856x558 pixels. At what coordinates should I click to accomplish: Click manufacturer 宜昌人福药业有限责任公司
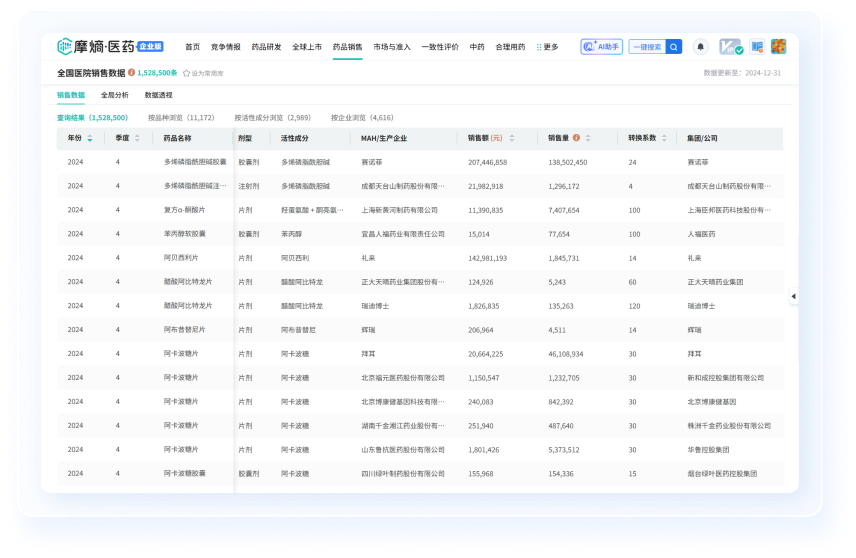pyautogui.click(x=403, y=234)
